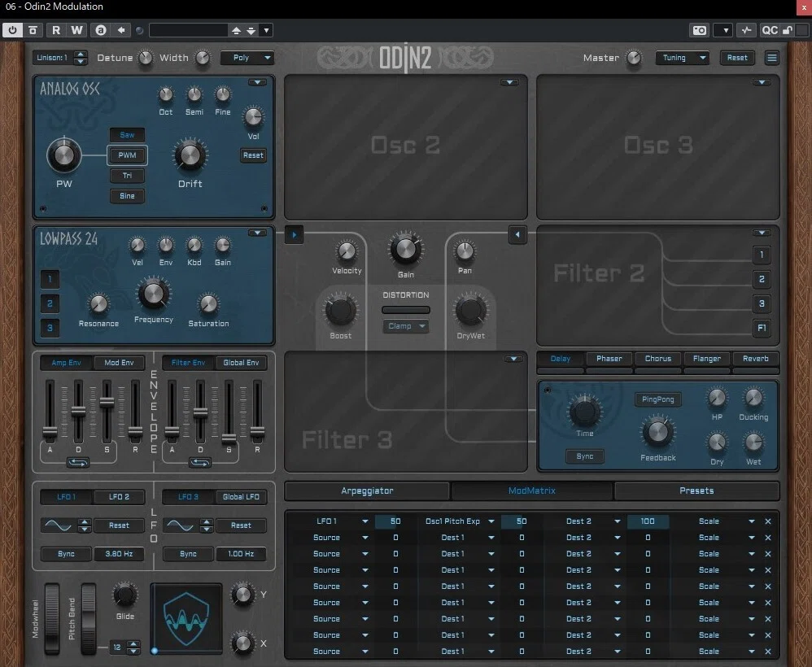Select the Mod Env tab
812x667 pixels.
click(119, 363)
